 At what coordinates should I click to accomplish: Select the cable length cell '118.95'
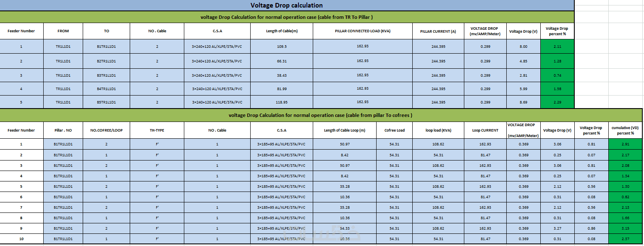[x=282, y=102]
